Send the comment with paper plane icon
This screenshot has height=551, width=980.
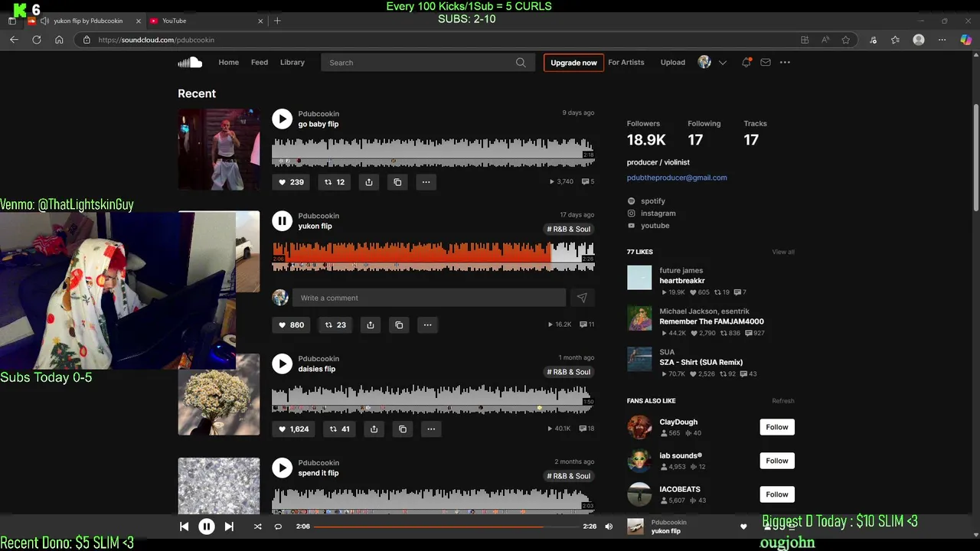pyautogui.click(x=582, y=298)
